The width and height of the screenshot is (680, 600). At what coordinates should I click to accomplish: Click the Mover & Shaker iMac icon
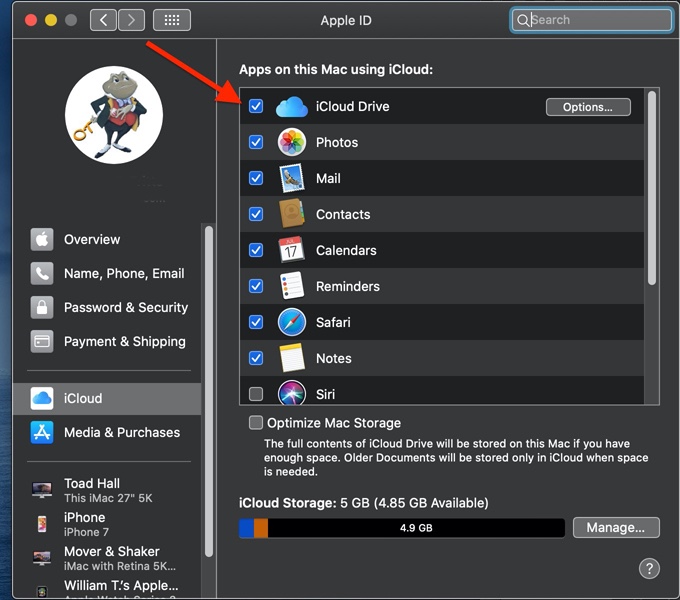(42, 558)
